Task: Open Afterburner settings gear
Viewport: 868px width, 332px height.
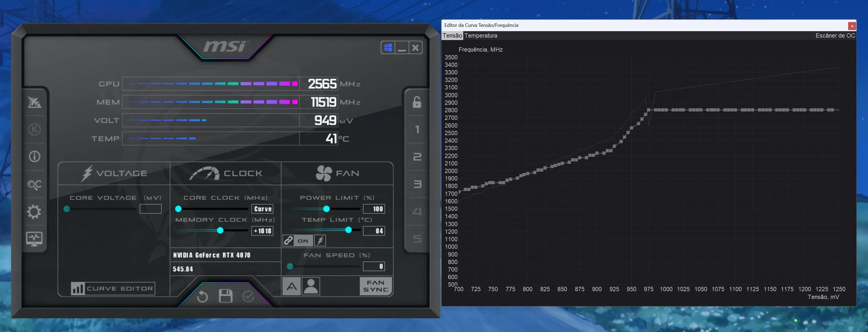Action: 34,212
